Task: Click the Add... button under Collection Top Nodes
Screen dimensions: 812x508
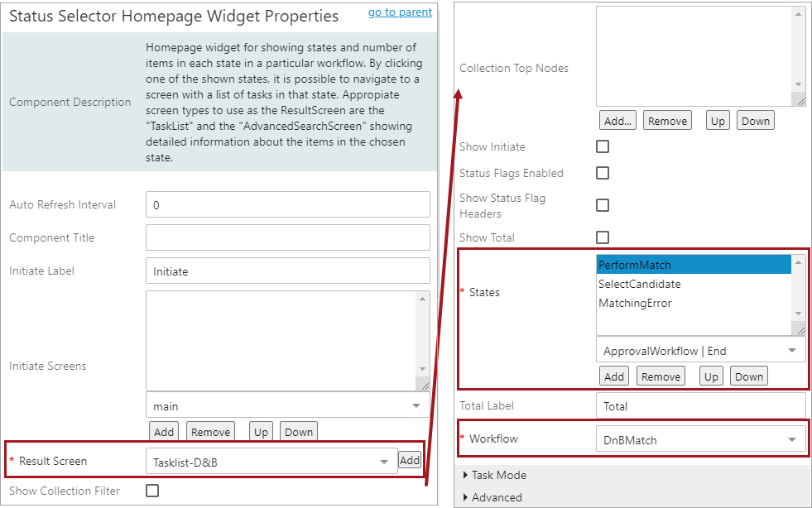Action: coord(617,121)
